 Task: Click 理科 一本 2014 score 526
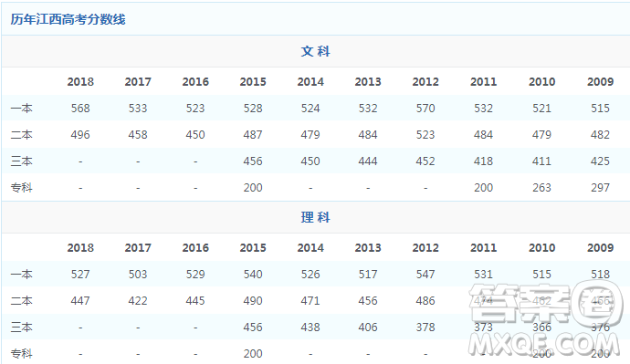point(310,274)
